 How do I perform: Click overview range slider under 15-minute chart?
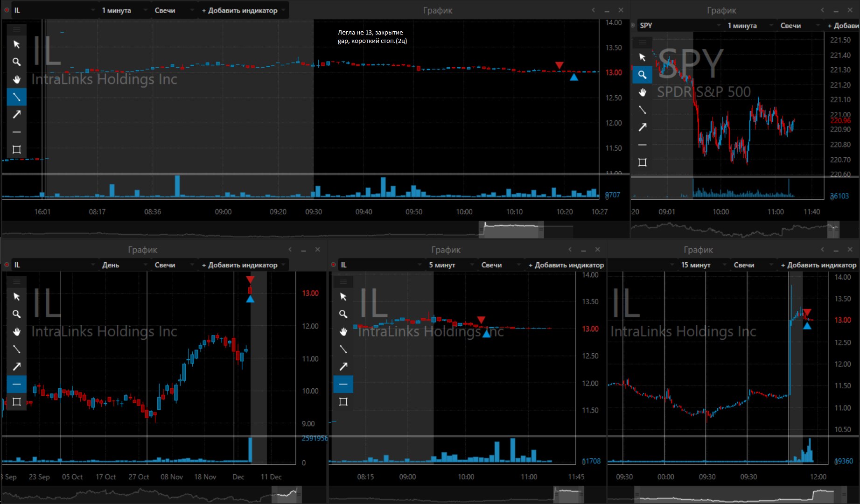click(740, 495)
